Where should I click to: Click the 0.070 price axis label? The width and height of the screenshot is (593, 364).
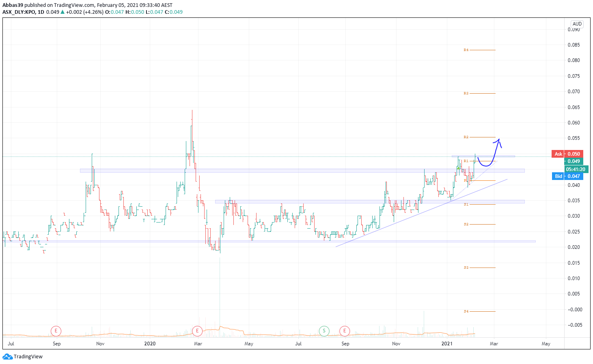(574, 92)
